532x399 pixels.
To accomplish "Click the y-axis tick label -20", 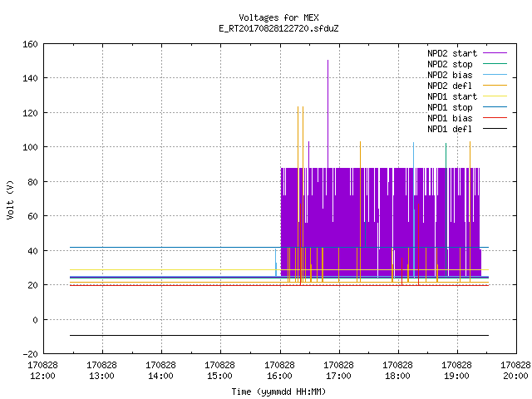I will (x=30, y=354).
